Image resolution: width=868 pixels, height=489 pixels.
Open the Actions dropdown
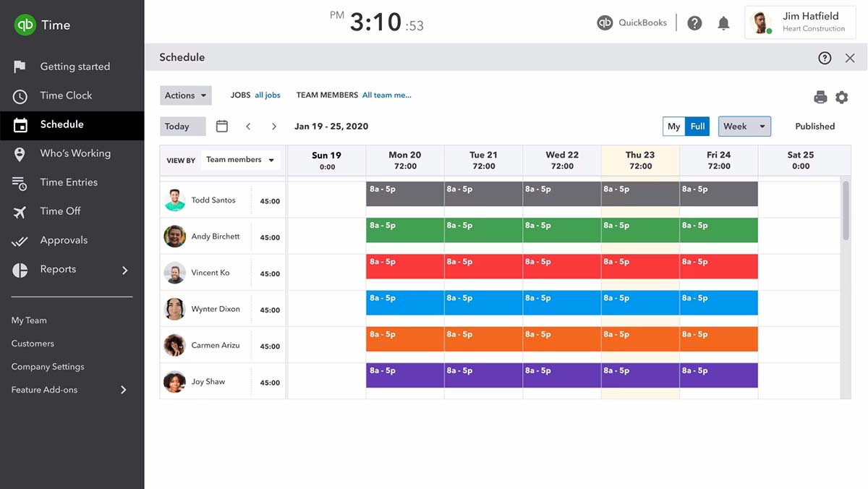[x=186, y=95]
